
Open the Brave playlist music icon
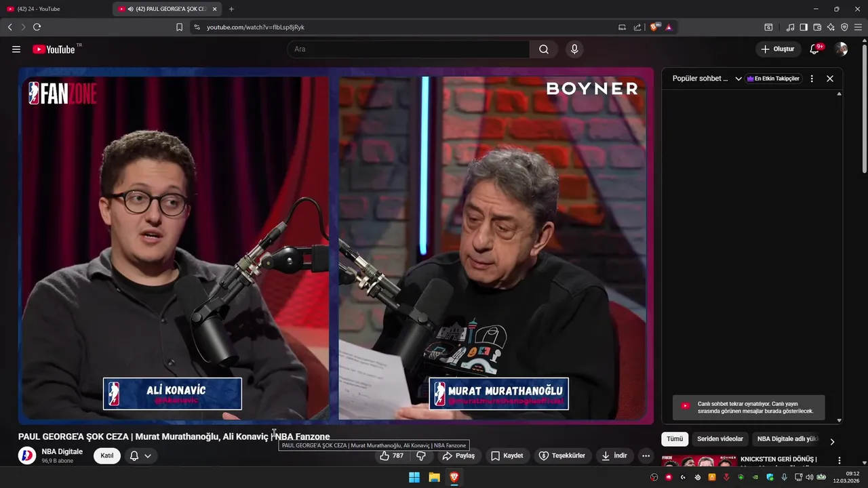click(x=790, y=27)
